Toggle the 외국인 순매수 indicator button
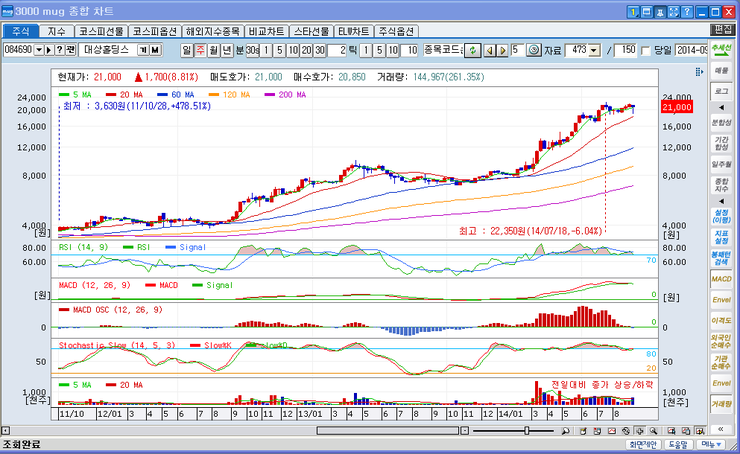The width and height of the screenshot is (740, 454). (x=722, y=342)
